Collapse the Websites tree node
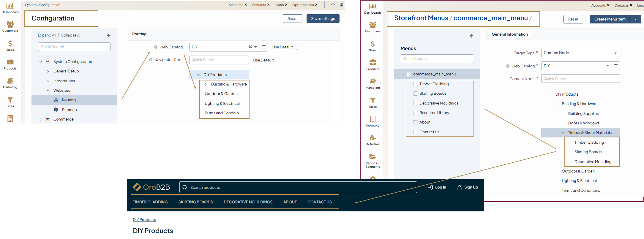 (x=48, y=91)
